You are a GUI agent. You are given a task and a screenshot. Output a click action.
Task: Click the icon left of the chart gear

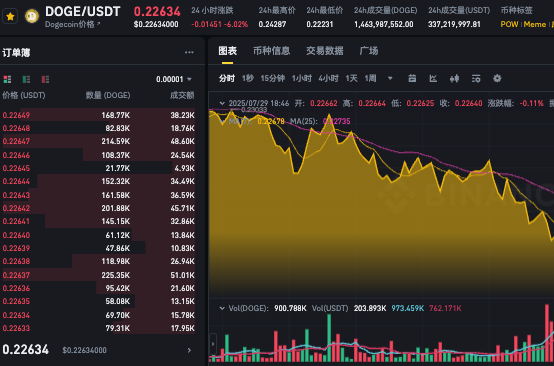pos(476,78)
